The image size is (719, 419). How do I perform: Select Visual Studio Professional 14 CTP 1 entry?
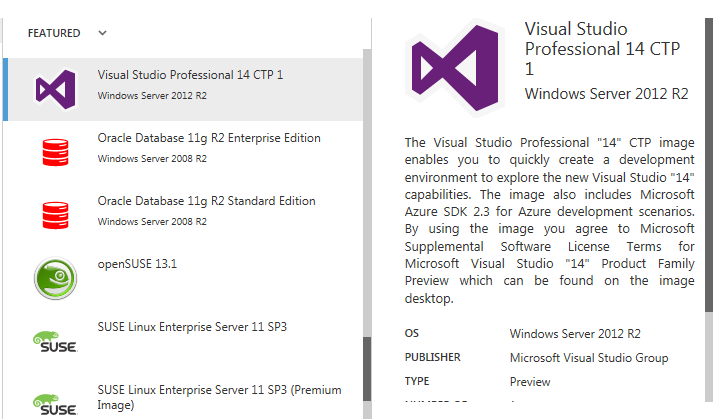[185, 89]
